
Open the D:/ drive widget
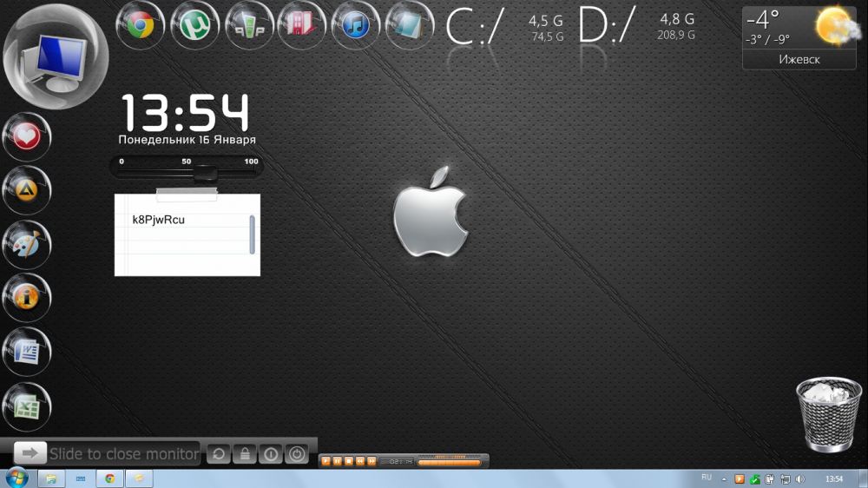(636, 27)
